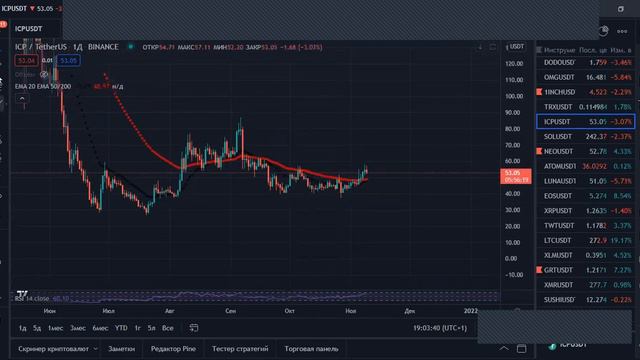Expand the Скринер криптовалют dropdown arrow
Image resolution: width=640 pixels, height=360 pixels.
click(x=96, y=349)
